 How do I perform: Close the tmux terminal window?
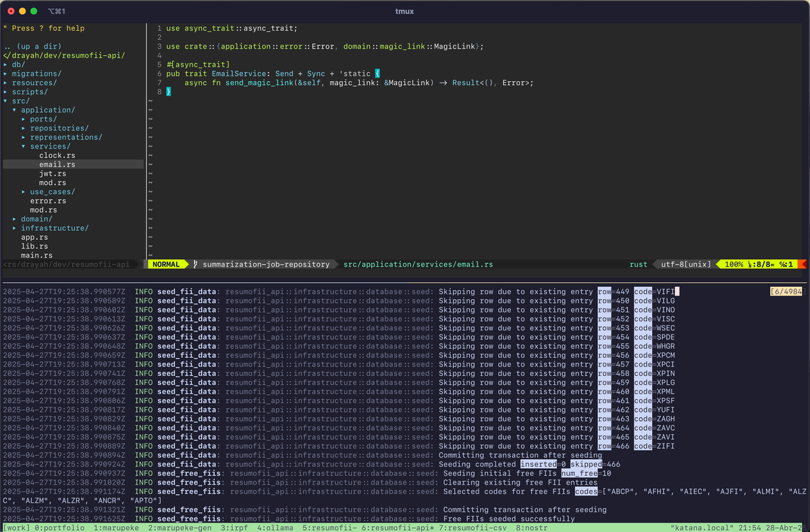(x=9, y=11)
